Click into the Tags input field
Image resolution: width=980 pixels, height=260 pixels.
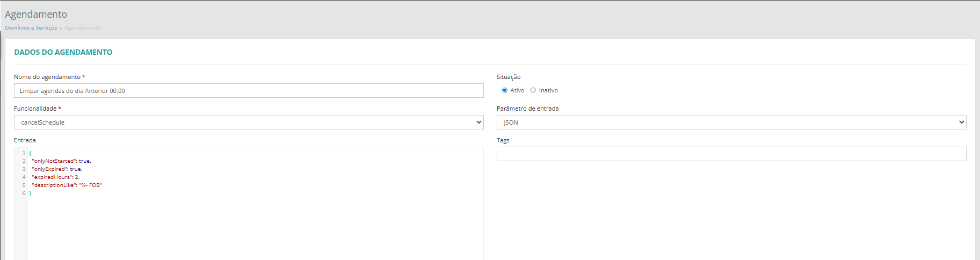pyautogui.click(x=731, y=154)
